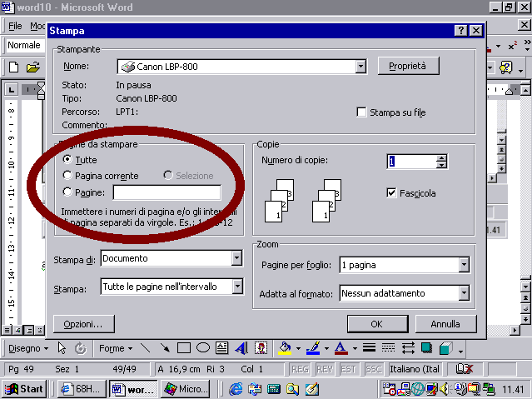Toggle REG macro recording indicator in status bar
The height and width of the screenshot is (399, 532).
pos(300,369)
